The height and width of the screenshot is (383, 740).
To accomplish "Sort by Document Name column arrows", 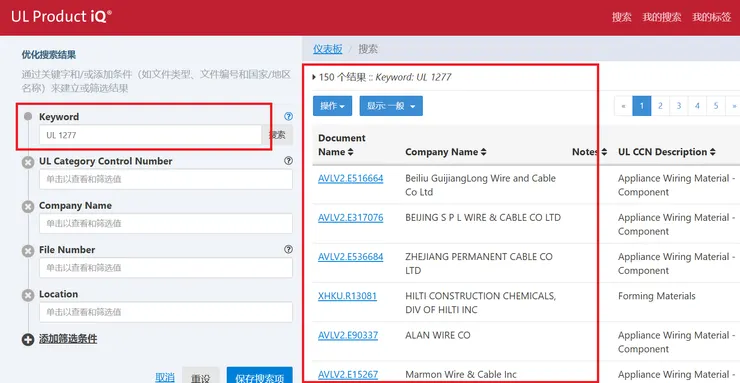I will [350, 152].
